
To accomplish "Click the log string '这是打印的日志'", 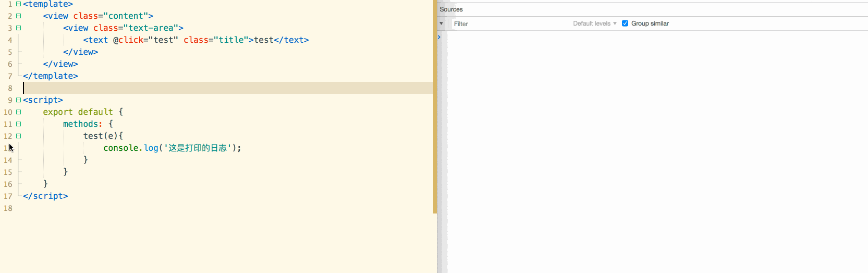I will [198, 148].
